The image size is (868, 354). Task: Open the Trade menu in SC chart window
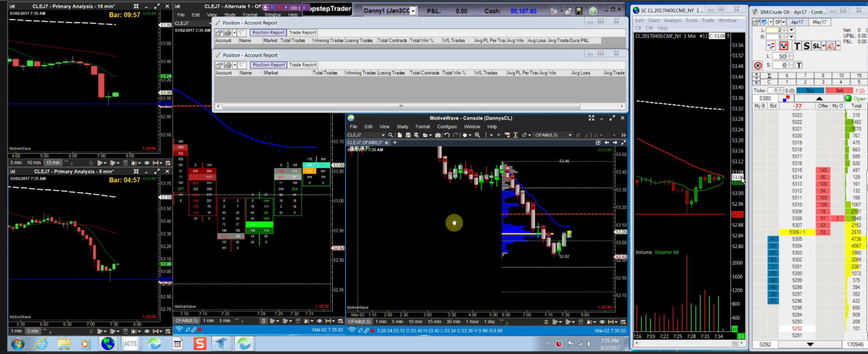coord(708,20)
